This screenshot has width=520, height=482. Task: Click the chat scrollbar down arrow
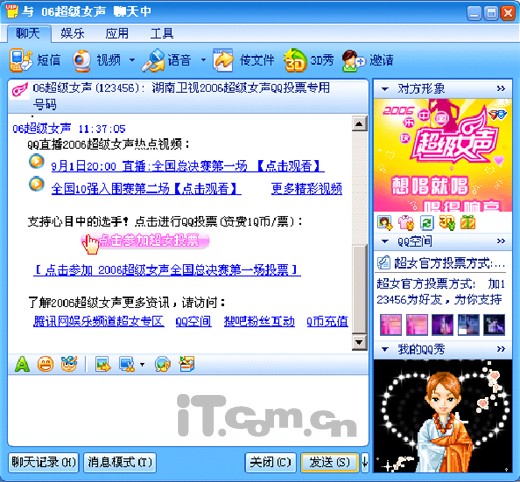359,342
